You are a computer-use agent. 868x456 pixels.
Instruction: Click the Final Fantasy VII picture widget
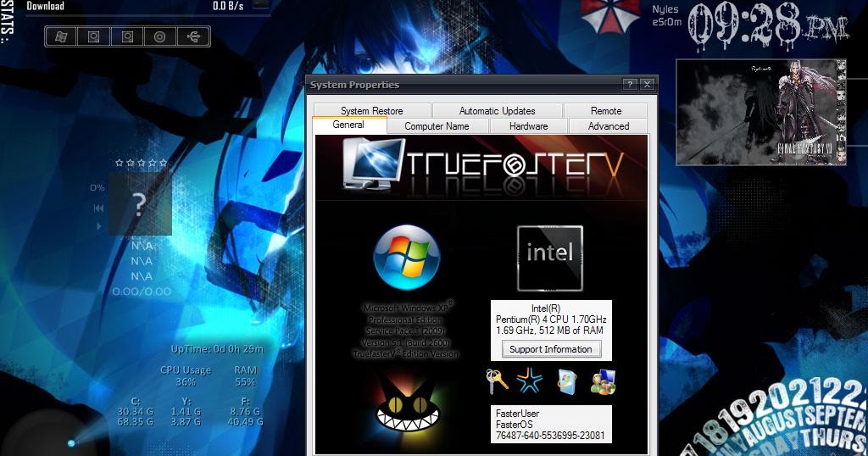(x=761, y=113)
